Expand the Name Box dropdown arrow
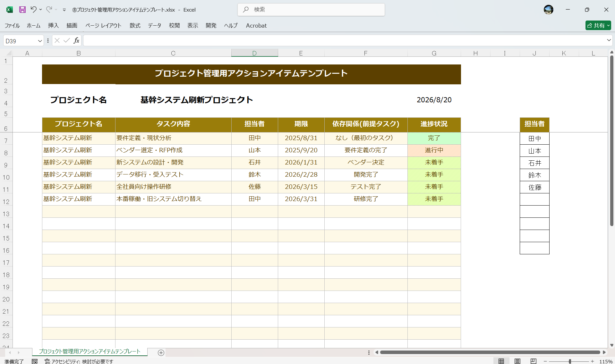The image size is (615, 364). (x=40, y=41)
